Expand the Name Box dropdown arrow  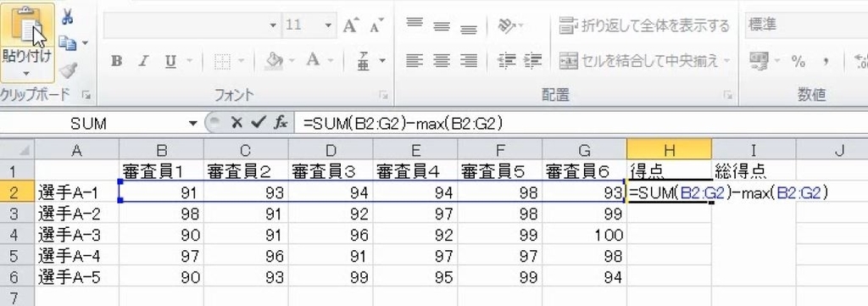192,124
